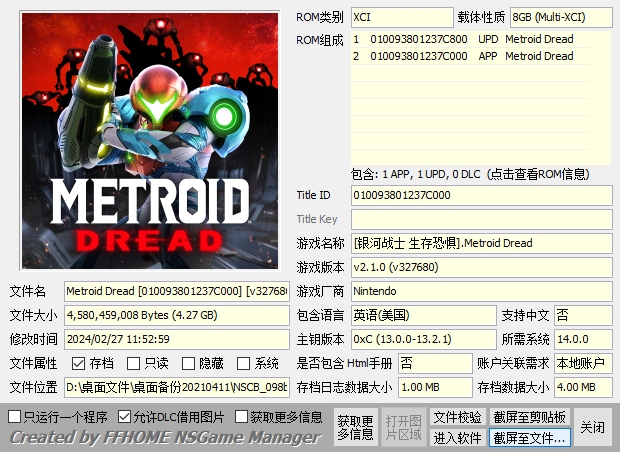Run 文件校验 file verification
Image resolution: width=620 pixels, height=452 pixels.
(x=457, y=417)
